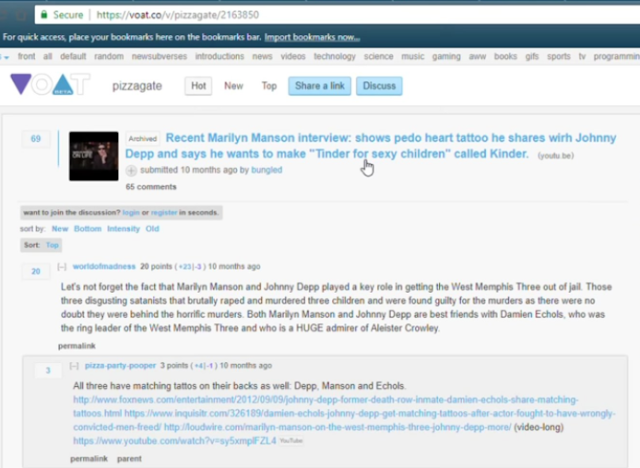Click the (youtu.be) domain link
The image size is (640, 468).
tap(556, 156)
